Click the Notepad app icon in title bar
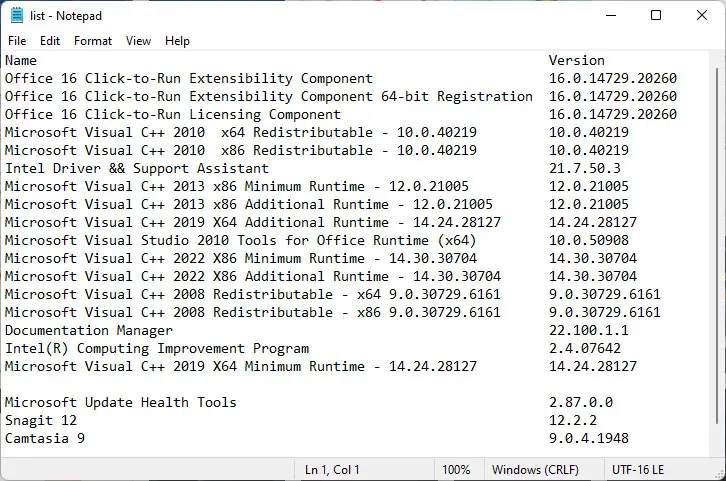Screen dimensions: 726x481 (x=17, y=15)
